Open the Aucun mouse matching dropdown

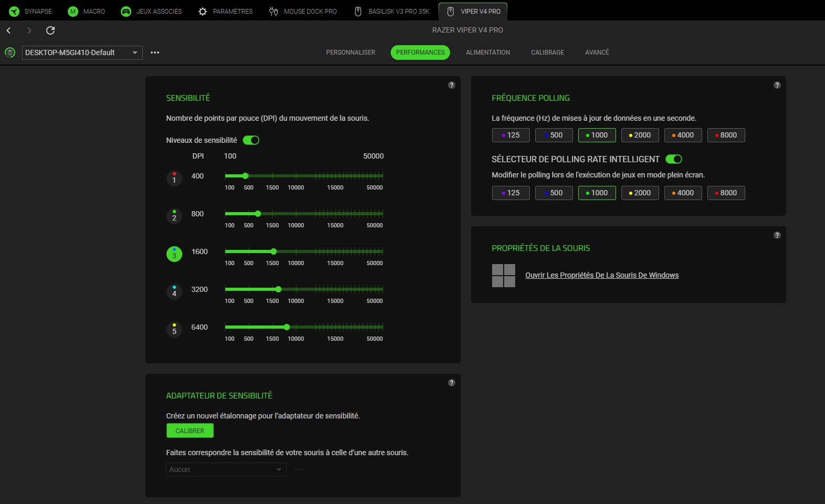point(226,469)
